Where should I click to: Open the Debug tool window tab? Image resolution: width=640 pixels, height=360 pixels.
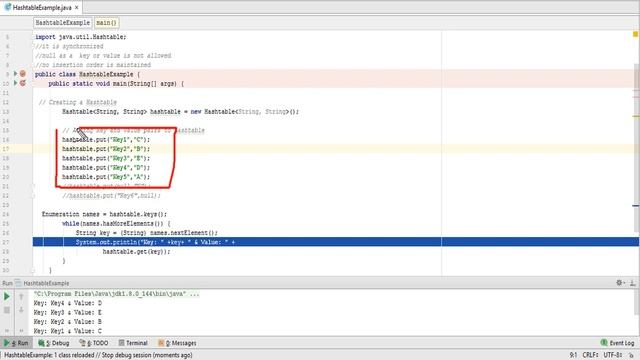pyautogui.click(x=54, y=343)
